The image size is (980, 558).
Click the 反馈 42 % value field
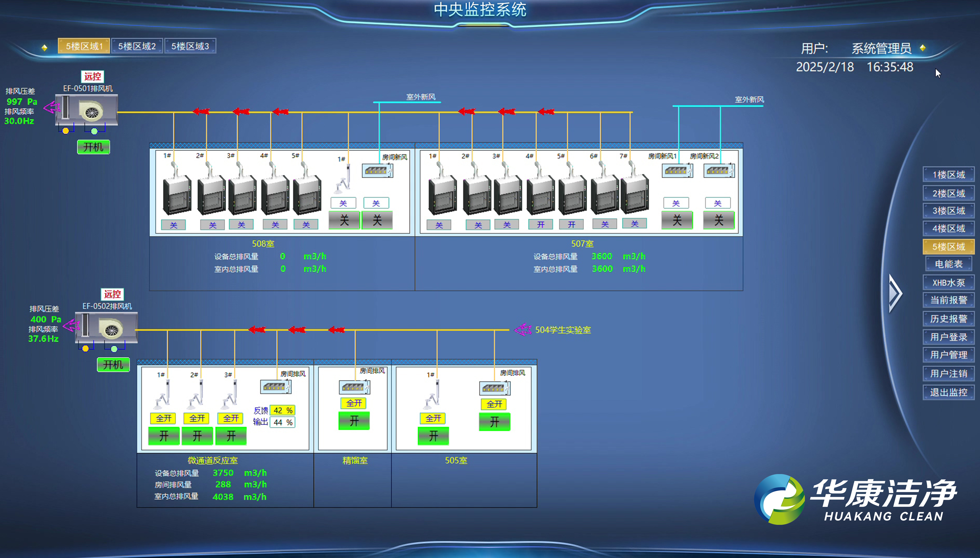coord(283,410)
